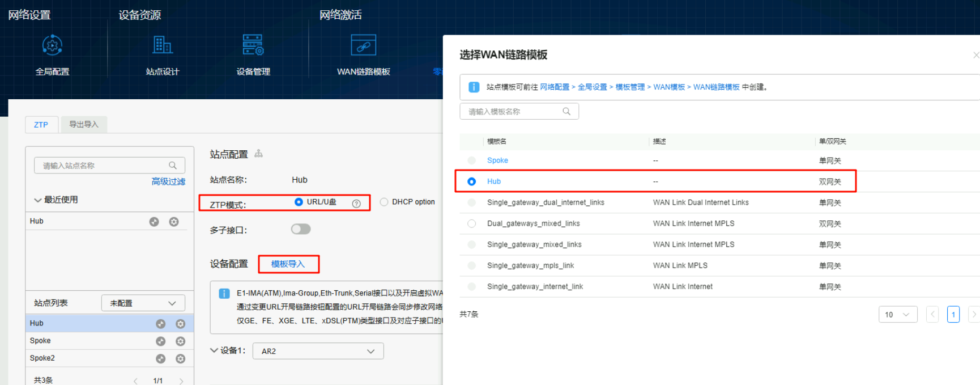
Task: Open the 全局配置 global config icon
Action: click(52, 45)
